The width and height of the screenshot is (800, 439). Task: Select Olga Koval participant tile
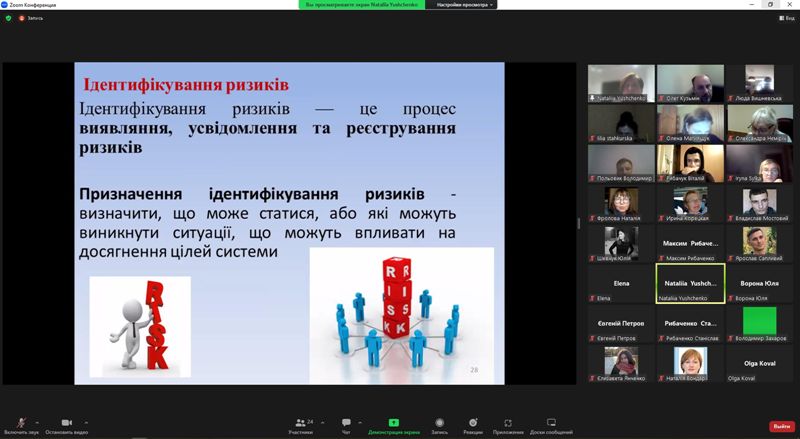tap(760, 363)
